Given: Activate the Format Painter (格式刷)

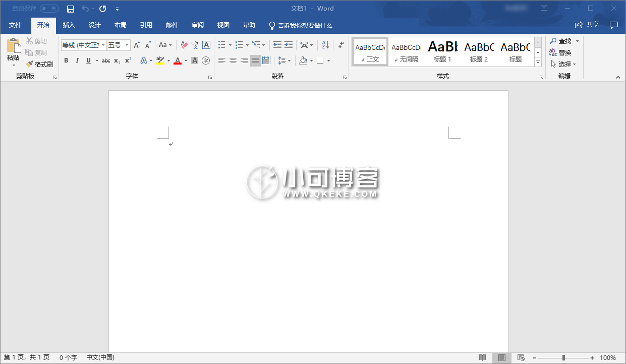Looking at the screenshot, I should point(39,65).
